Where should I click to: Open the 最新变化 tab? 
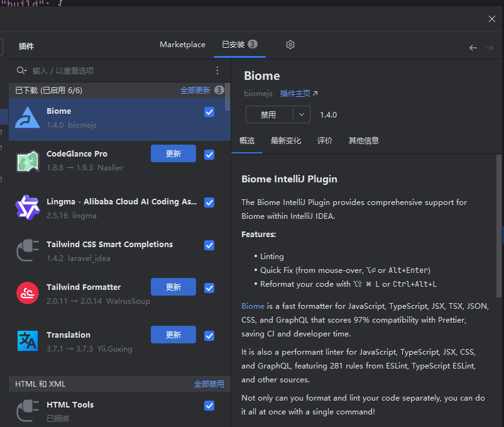(x=286, y=140)
